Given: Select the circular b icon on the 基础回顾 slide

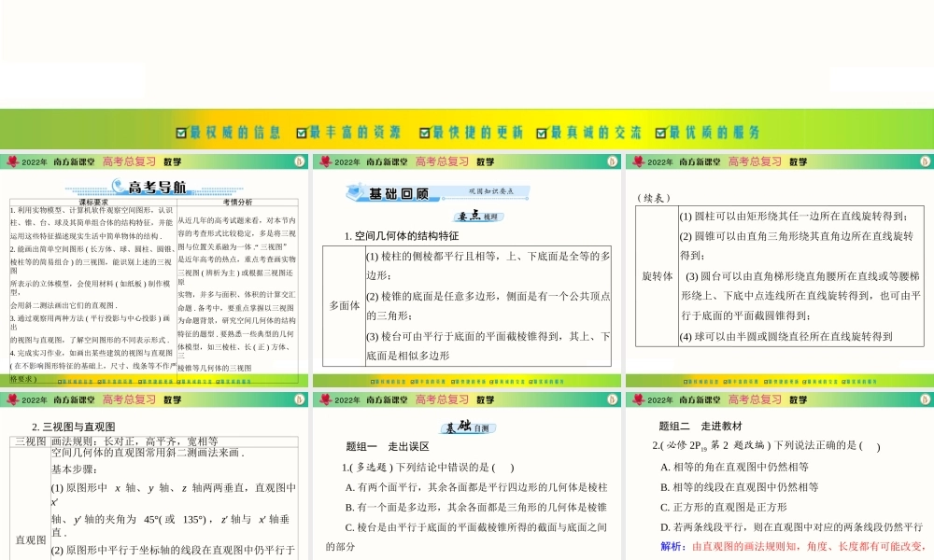Looking at the screenshot, I should [x=613, y=161].
